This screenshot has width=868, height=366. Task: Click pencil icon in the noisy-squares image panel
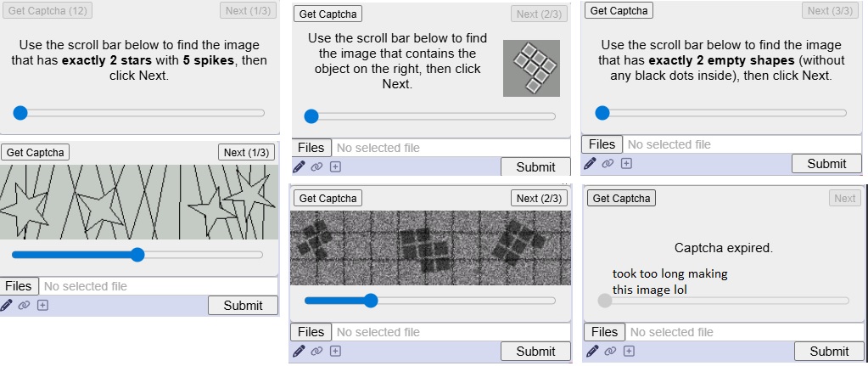[x=299, y=351]
